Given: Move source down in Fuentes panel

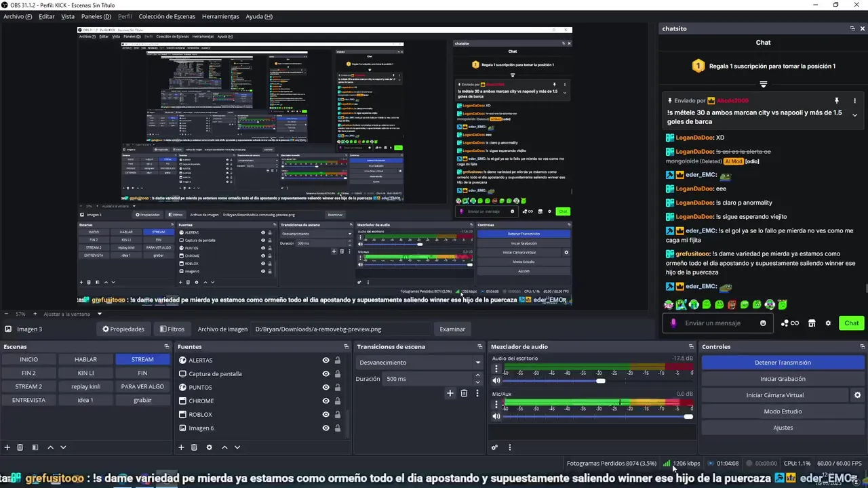Looking at the screenshot, I should point(237,447).
